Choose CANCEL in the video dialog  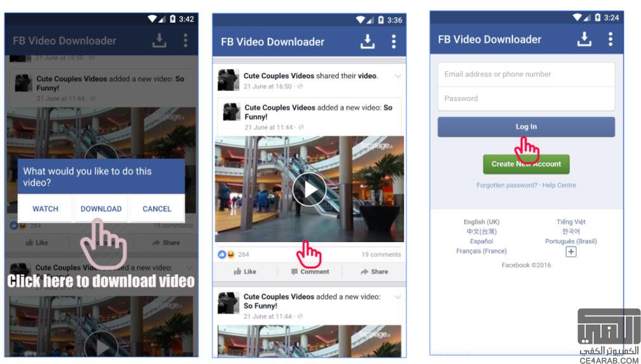pos(157,209)
